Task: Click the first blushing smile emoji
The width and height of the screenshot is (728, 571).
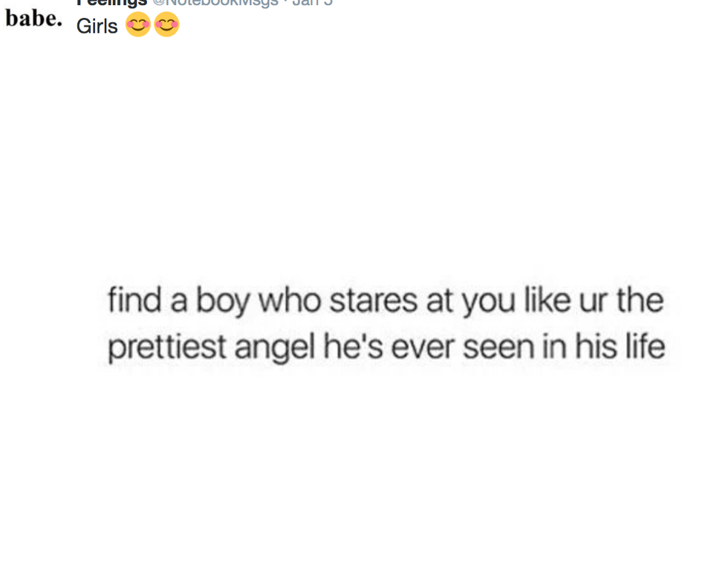Action: click(138, 24)
